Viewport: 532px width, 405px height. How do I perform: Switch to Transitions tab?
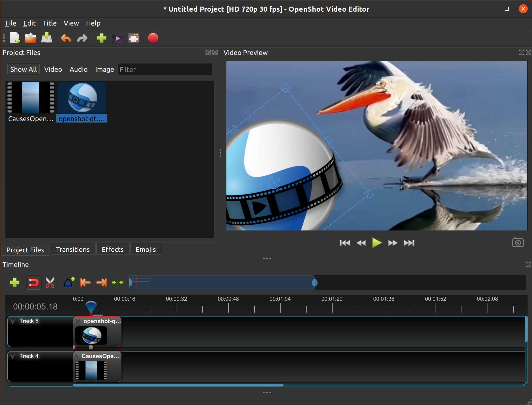[73, 249]
